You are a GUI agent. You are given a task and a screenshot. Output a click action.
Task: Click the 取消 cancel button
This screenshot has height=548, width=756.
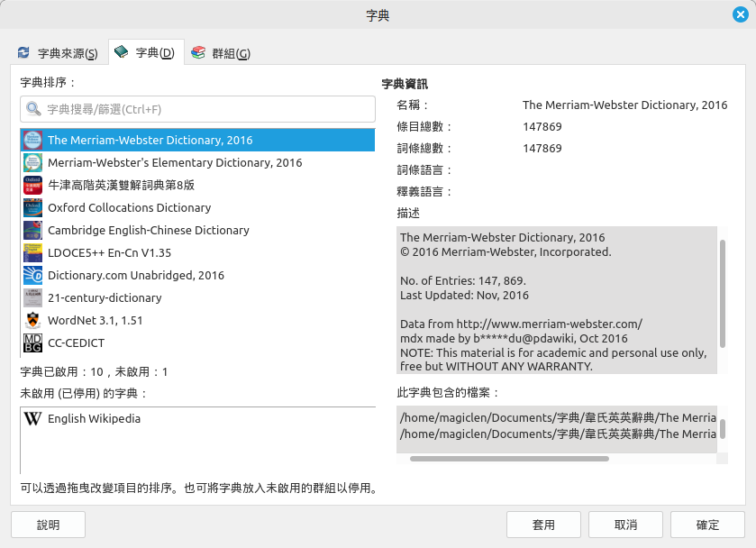pyautogui.click(x=625, y=525)
